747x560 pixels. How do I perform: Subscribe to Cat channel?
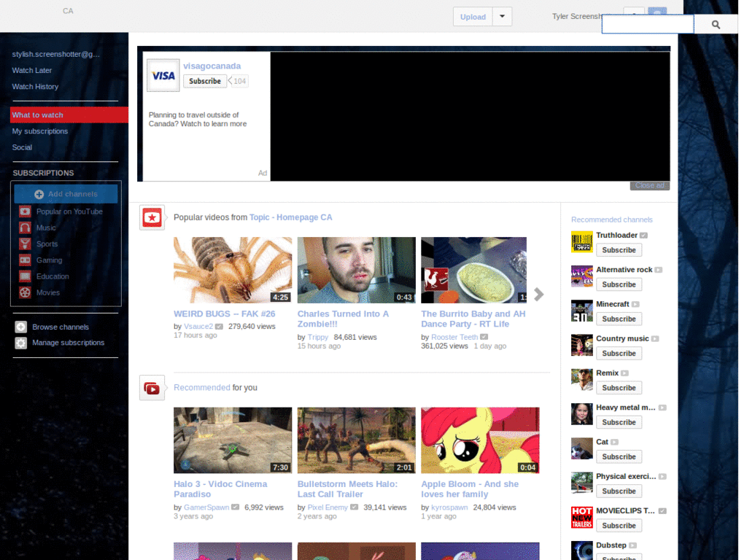click(619, 456)
